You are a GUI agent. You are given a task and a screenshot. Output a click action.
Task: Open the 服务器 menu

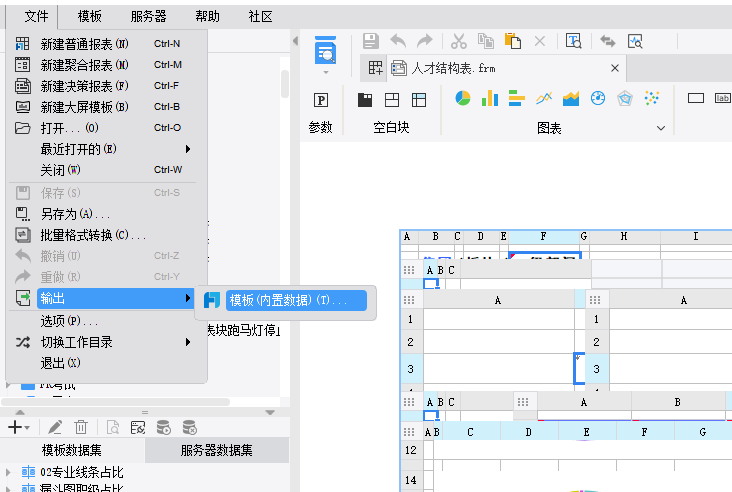(x=148, y=17)
